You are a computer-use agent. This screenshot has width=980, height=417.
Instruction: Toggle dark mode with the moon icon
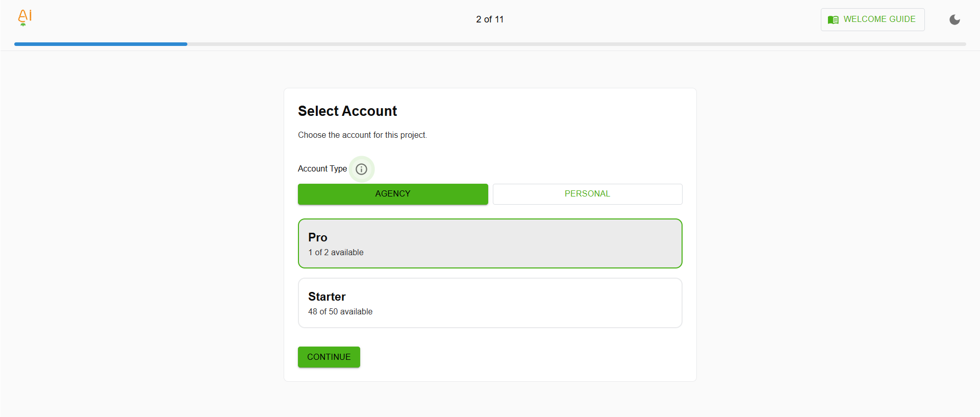point(956,19)
